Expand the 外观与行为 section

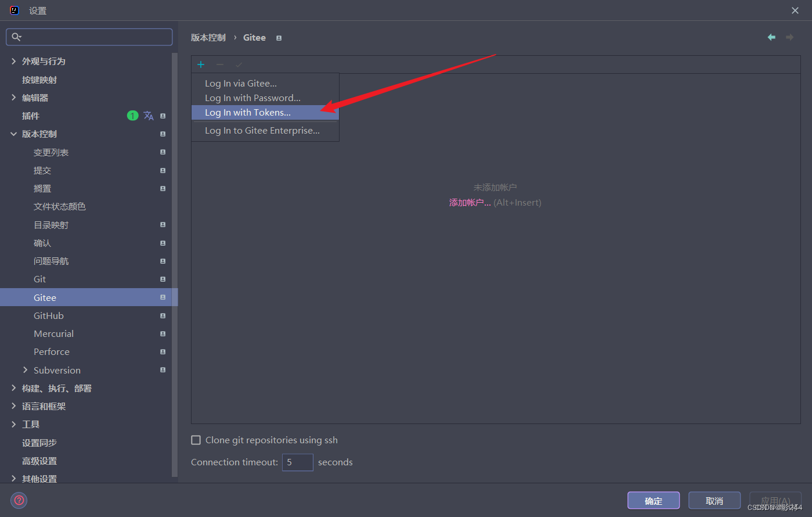tap(13, 61)
